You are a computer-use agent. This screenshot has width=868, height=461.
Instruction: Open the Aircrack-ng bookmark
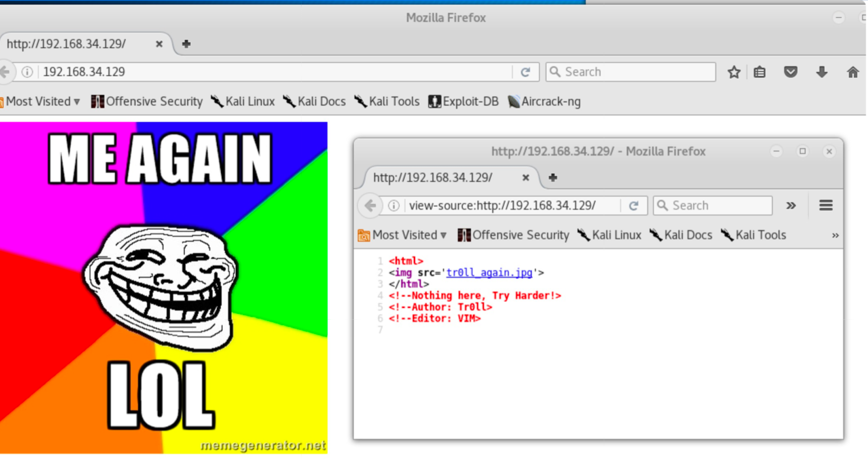544,102
